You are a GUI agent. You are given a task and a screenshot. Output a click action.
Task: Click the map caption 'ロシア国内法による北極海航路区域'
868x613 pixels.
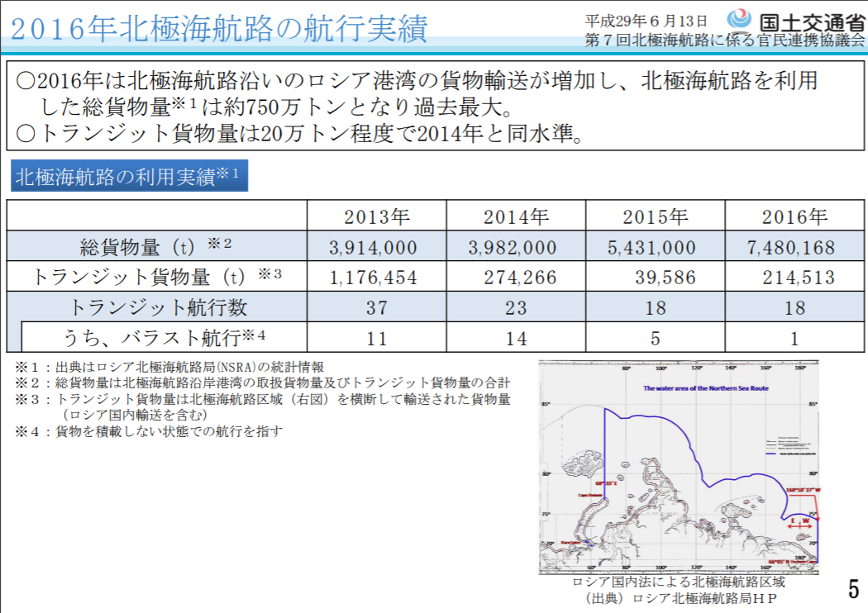tap(678, 582)
